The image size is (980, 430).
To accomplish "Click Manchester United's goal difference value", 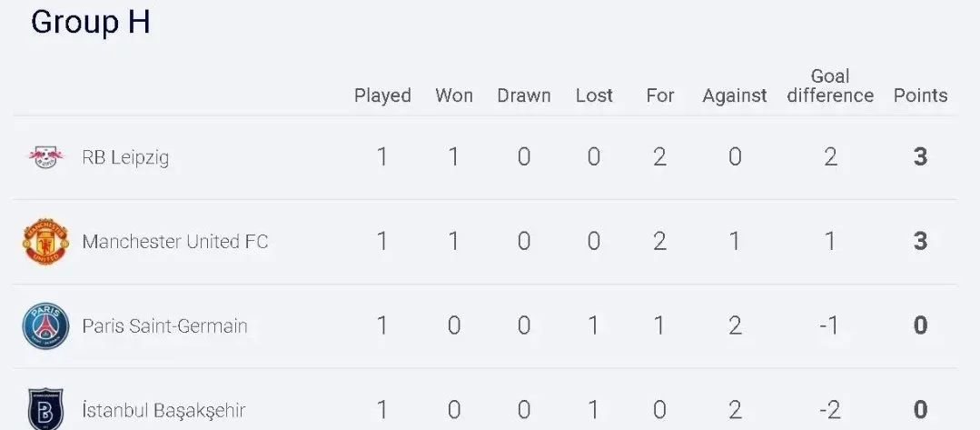I will click(x=830, y=242).
